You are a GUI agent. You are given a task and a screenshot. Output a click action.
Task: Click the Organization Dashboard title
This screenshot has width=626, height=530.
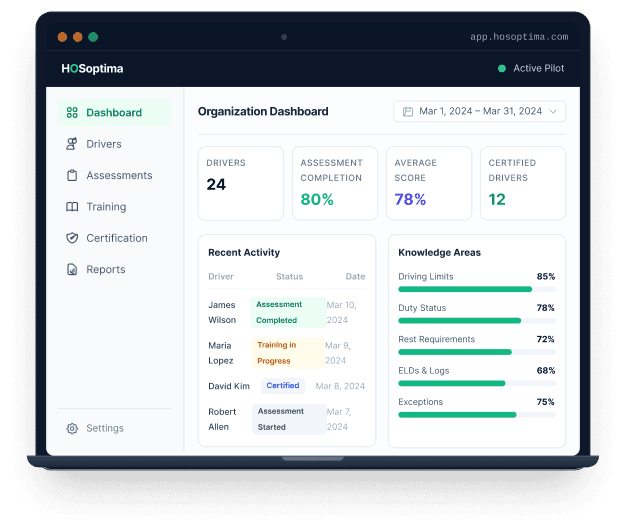[x=263, y=111]
